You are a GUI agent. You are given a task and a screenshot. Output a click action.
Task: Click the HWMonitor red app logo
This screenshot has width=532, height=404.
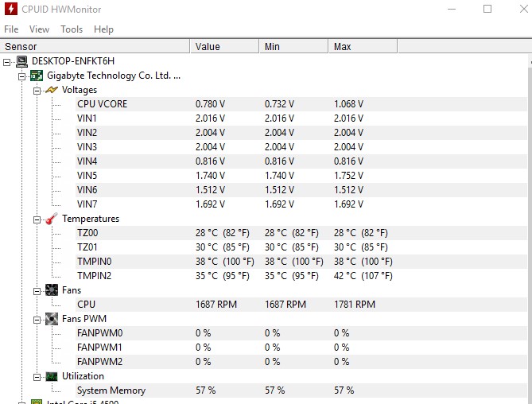11,9
